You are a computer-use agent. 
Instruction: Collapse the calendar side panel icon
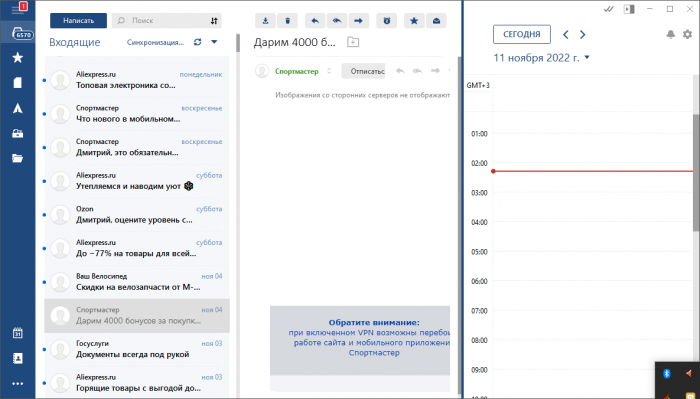[x=629, y=9]
